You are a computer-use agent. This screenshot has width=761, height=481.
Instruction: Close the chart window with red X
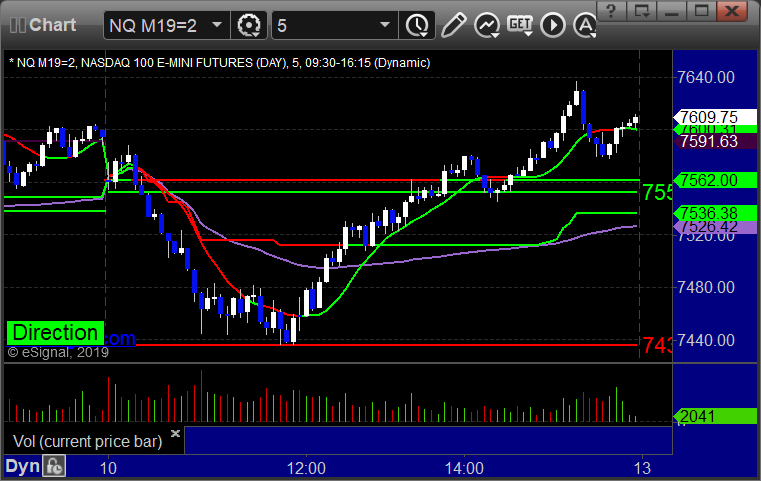[732, 11]
